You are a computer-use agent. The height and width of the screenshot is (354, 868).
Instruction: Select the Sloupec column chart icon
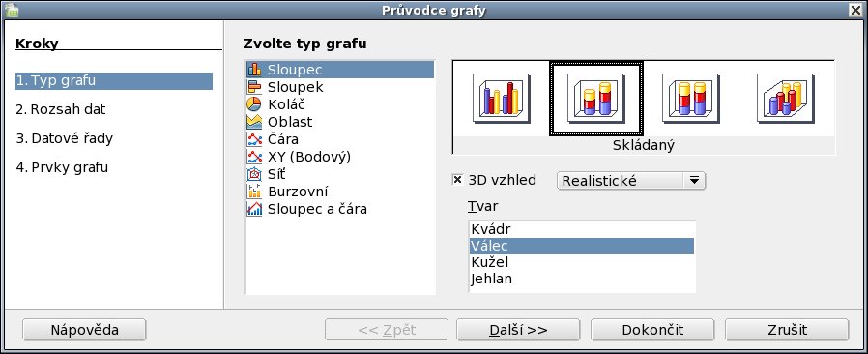(254, 70)
